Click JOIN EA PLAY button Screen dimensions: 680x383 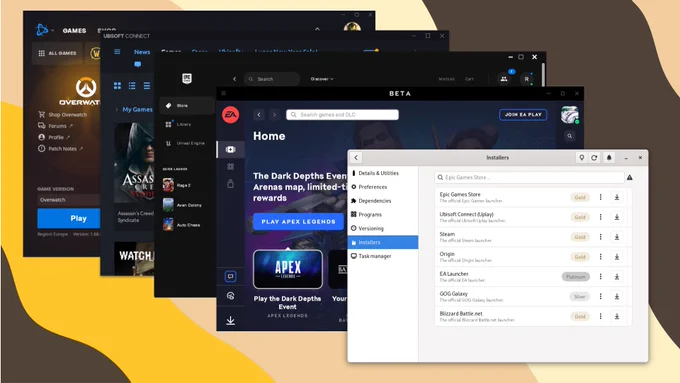pyautogui.click(x=523, y=115)
